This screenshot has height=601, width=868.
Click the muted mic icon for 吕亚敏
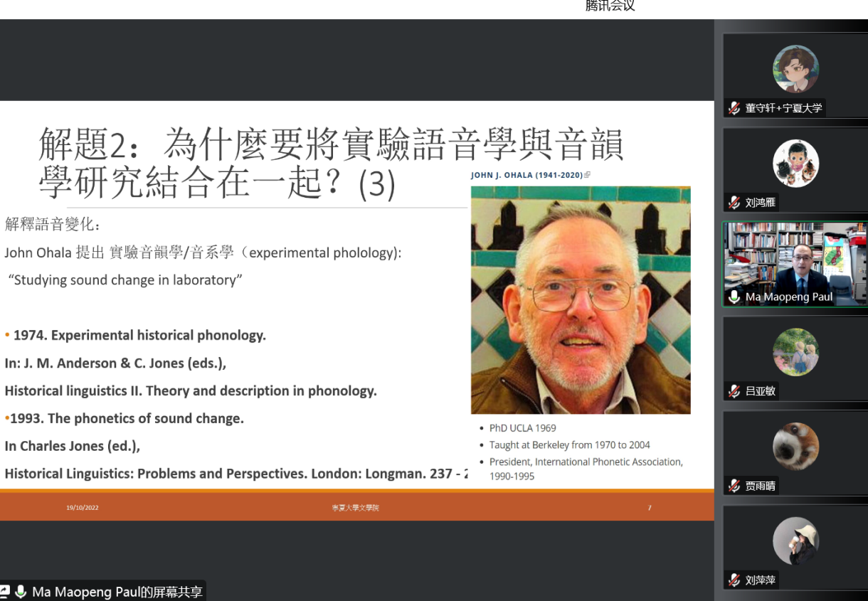click(x=734, y=391)
